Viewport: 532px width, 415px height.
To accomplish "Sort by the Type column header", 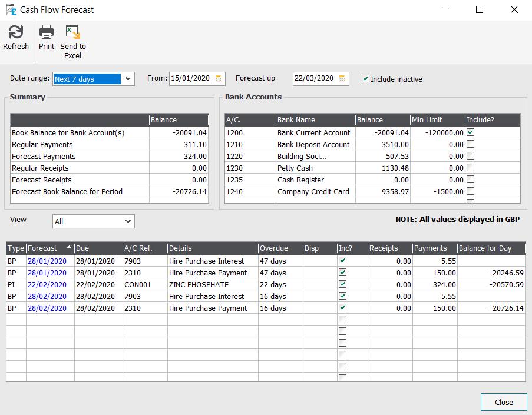I will pyautogui.click(x=16, y=248).
